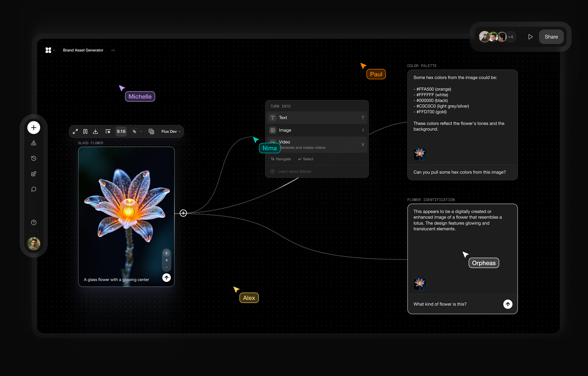Download the Glass Flower image

95,131
